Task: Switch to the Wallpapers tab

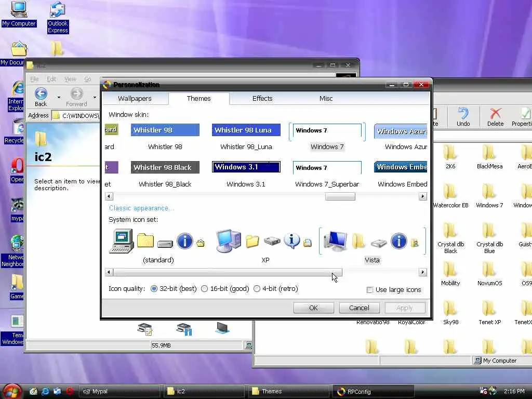Action: (x=135, y=98)
